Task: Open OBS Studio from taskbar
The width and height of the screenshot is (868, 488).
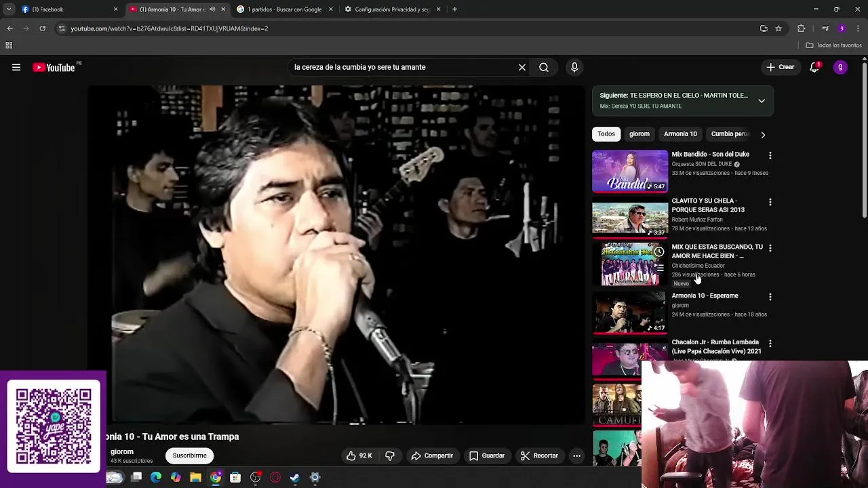Action: [255, 478]
